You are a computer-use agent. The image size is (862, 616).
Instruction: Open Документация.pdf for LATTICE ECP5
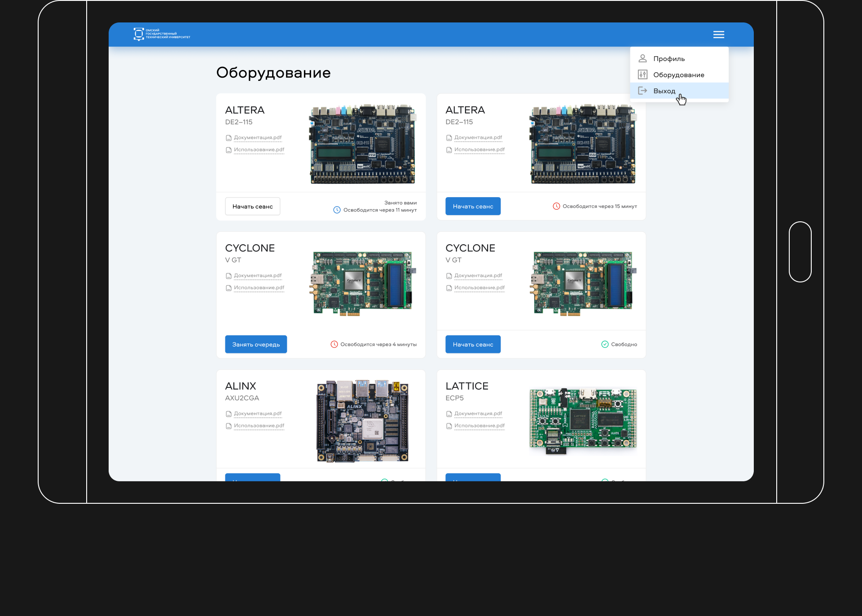[478, 414]
